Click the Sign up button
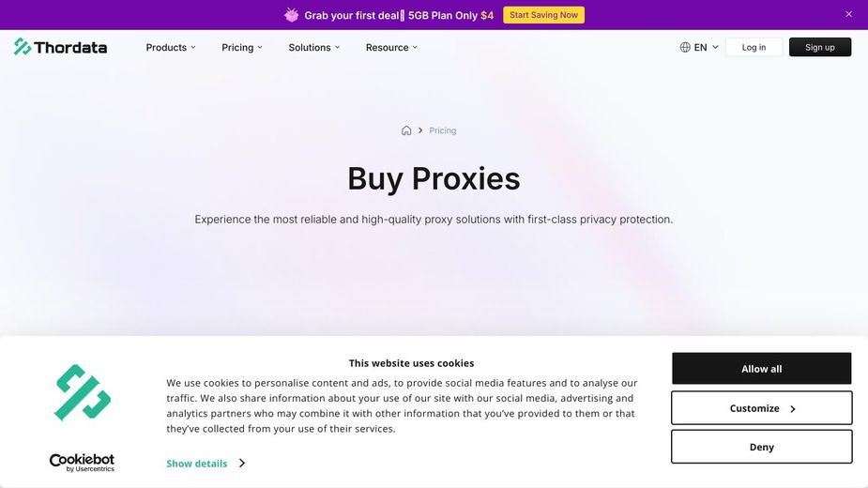 [820, 47]
